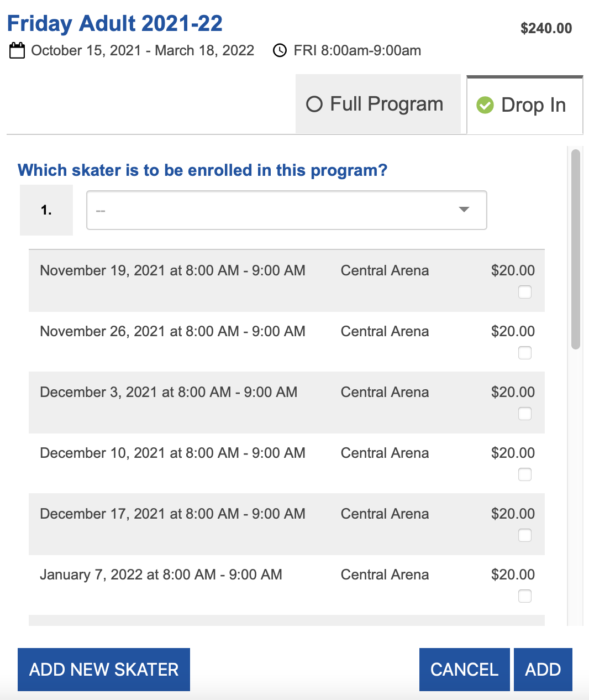Click the CANCEL button
The height and width of the screenshot is (700, 589).
(x=465, y=670)
